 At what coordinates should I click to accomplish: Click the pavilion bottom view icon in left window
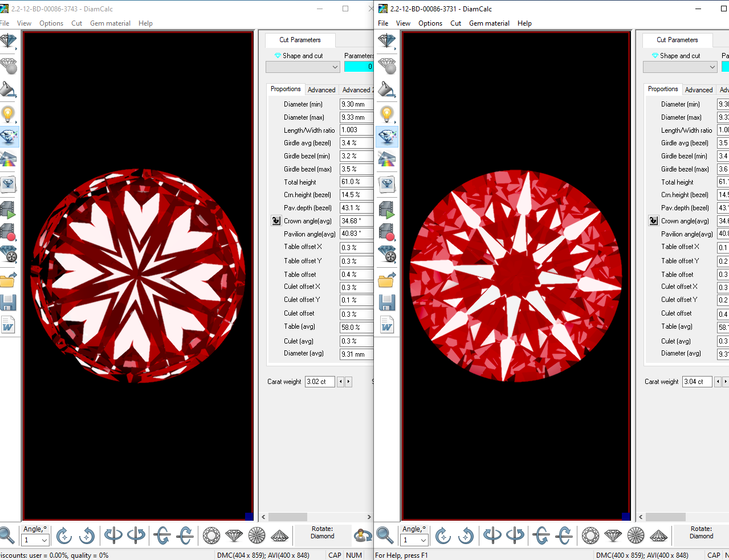click(x=257, y=536)
